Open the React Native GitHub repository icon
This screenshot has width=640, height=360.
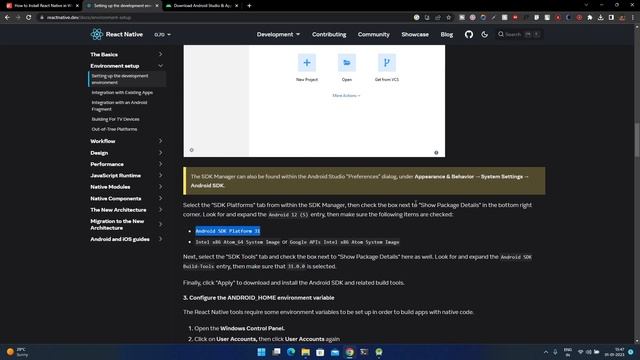[469, 35]
